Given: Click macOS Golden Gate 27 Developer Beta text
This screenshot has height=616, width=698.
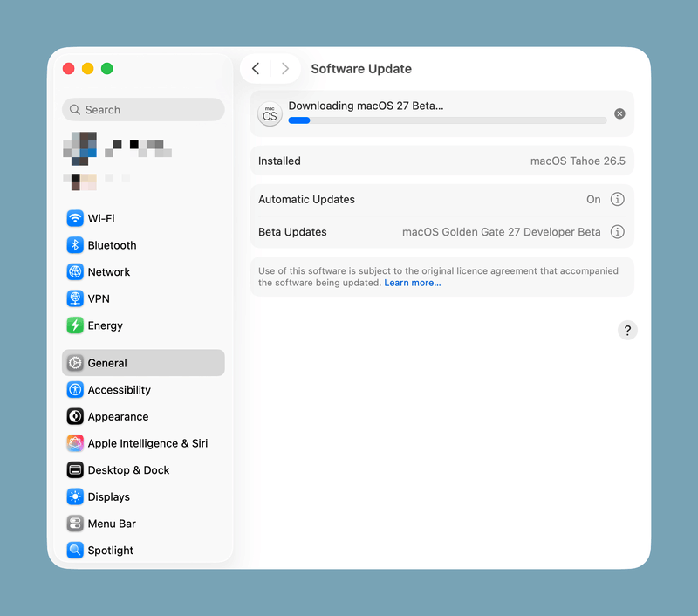Looking at the screenshot, I should click(x=501, y=232).
